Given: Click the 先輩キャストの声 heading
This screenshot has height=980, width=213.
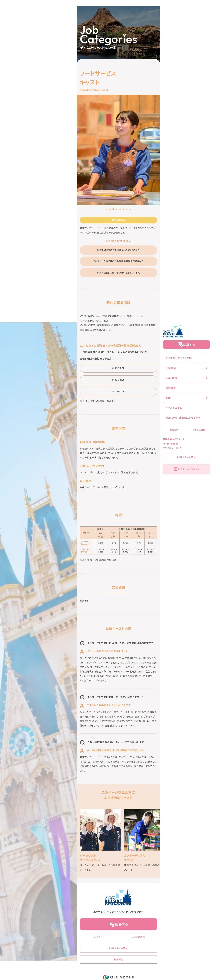Looking at the screenshot, I should click(118, 629).
